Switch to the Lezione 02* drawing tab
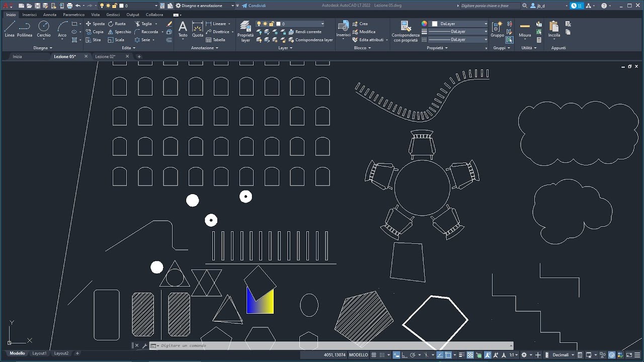The width and height of the screenshot is (644, 362). [105, 56]
